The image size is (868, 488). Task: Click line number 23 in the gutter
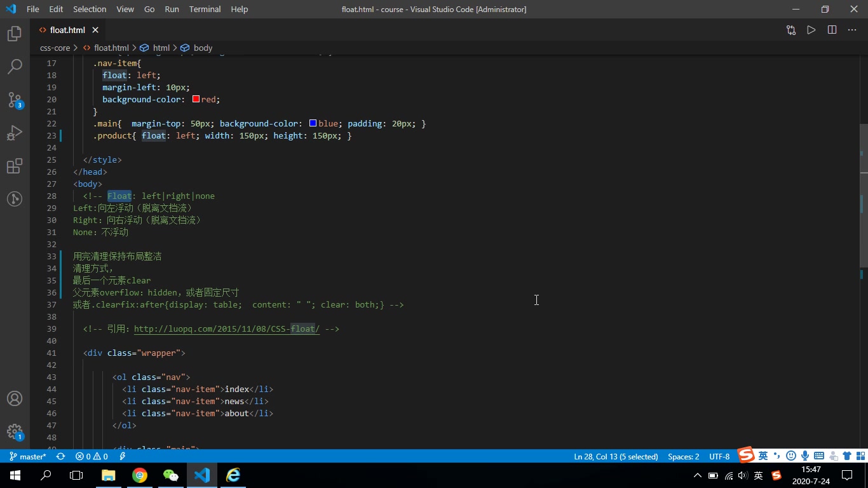(51, 135)
